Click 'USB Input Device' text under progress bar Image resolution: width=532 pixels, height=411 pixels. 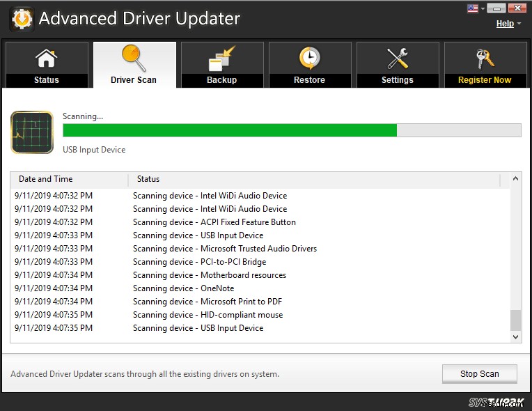click(94, 150)
